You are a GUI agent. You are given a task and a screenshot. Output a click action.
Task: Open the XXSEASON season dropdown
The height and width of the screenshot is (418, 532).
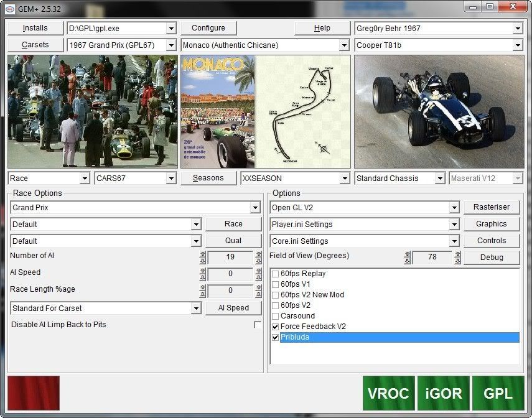344,178
